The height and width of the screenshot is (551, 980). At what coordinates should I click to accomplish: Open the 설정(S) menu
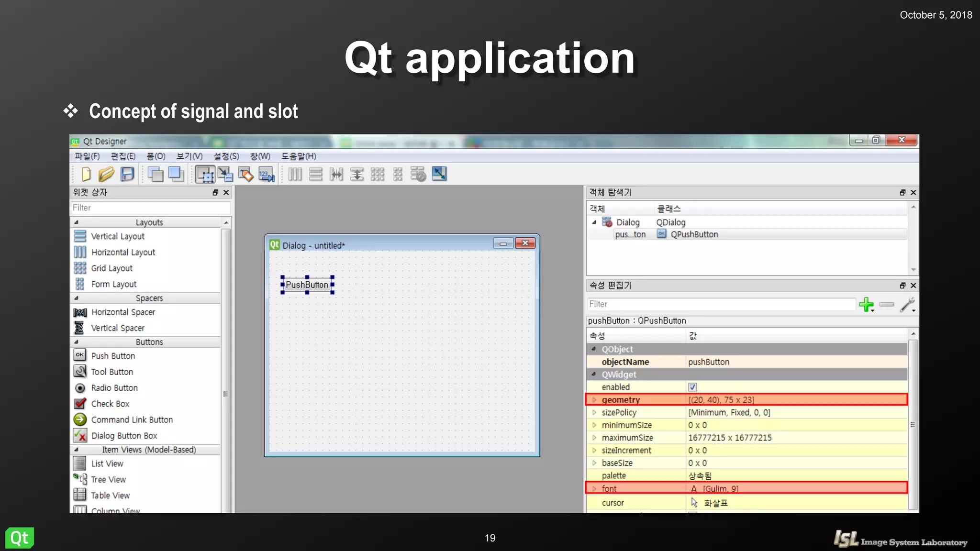tap(226, 156)
